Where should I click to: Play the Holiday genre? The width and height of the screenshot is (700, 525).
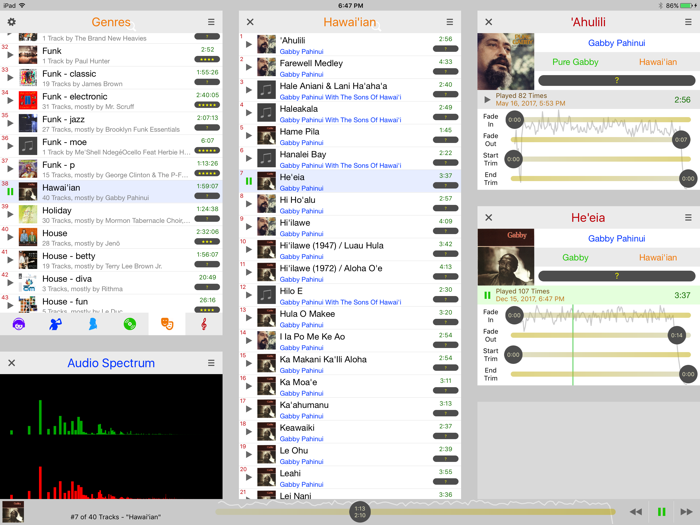(x=10, y=215)
